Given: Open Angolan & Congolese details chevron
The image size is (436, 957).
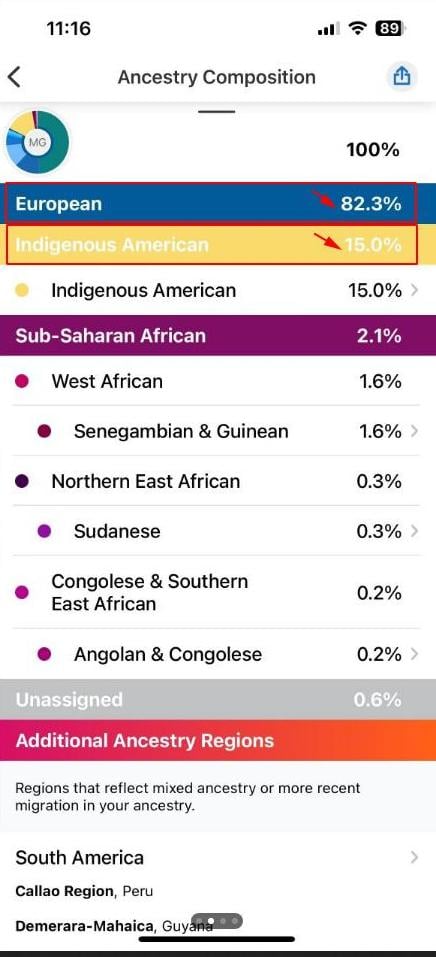Looking at the screenshot, I should pos(415,654).
